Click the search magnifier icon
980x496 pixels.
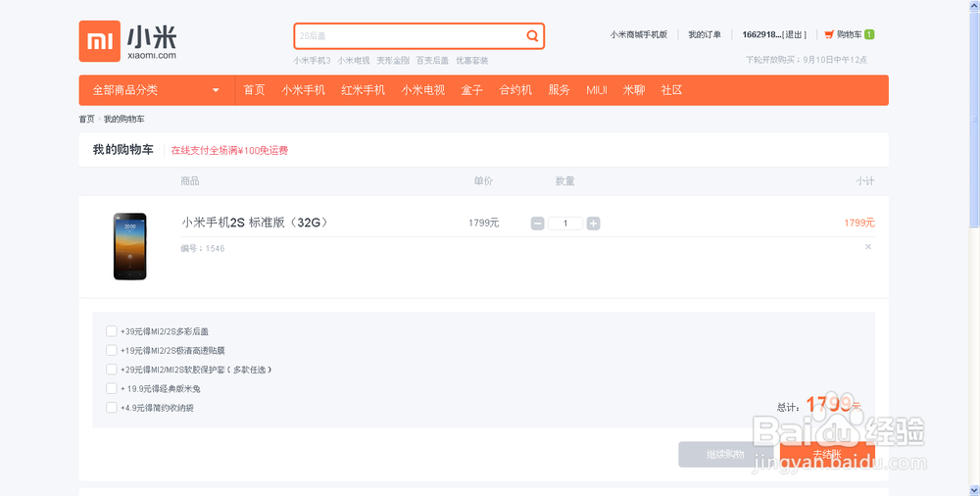[532, 36]
